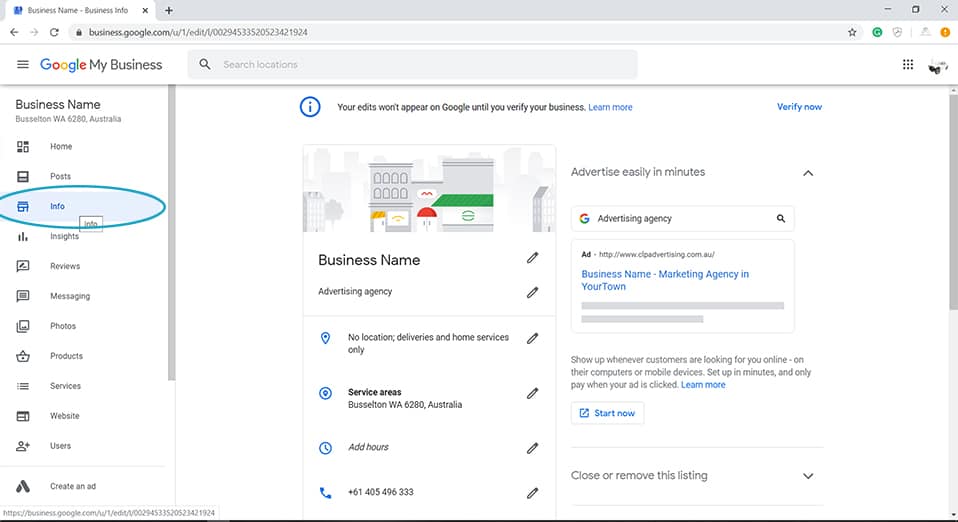Click the Service areas target icon
Viewport: 958px width, 522px height.
click(326, 394)
